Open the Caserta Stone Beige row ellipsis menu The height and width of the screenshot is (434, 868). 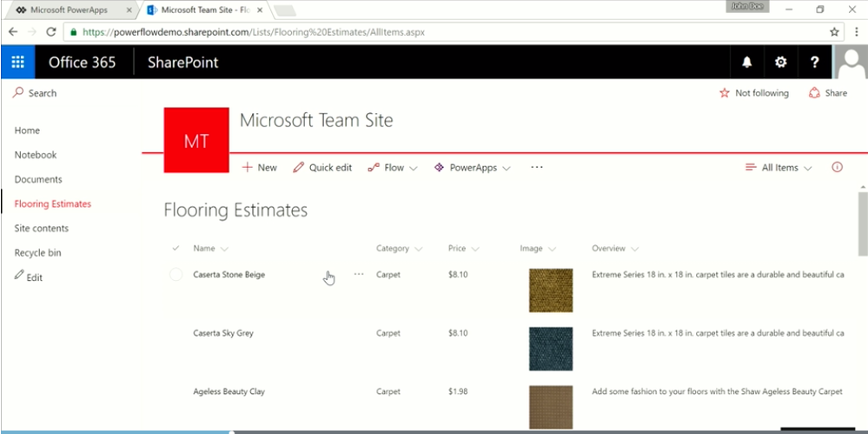pos(359,274)
